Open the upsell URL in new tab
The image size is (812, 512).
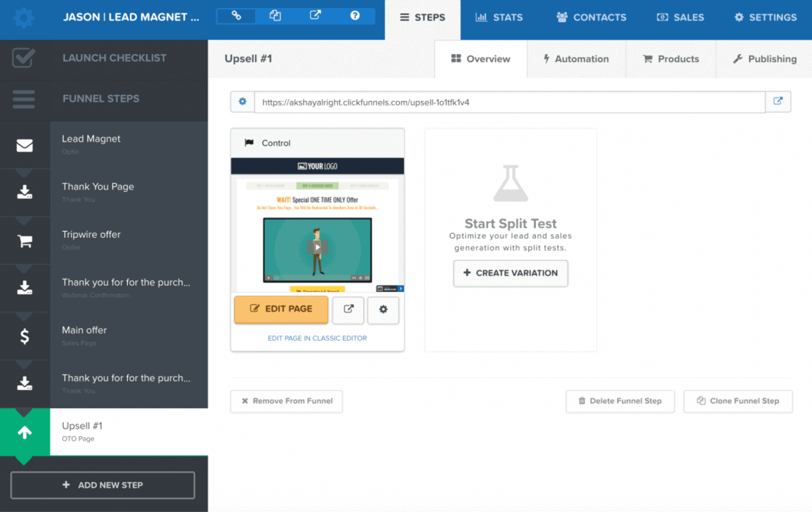pos(778,102)
